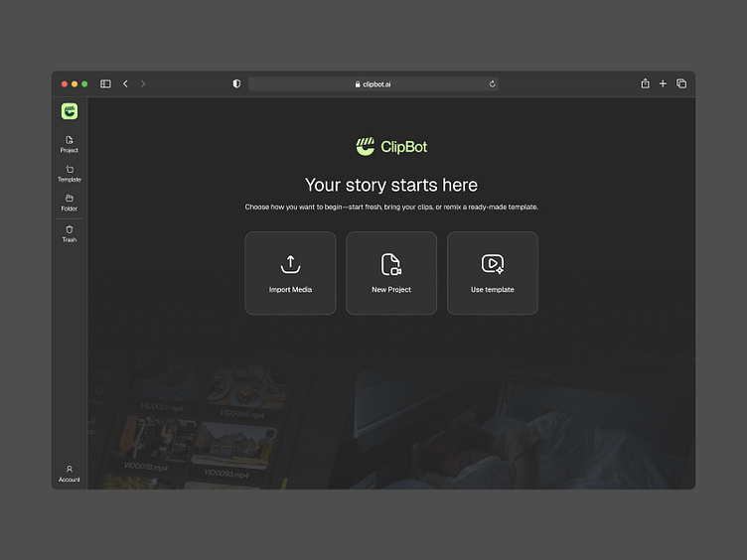The width and height of the screenshot is (747, 560).
Task: Go back with the browser back arrow
Action: pyautogui.click(x=125, y=83)
